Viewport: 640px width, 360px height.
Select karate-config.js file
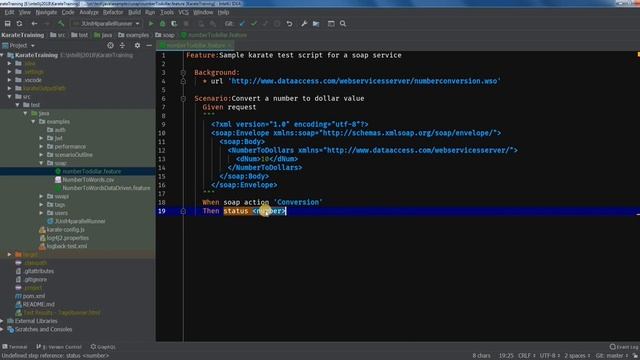[x=65, y=230]
